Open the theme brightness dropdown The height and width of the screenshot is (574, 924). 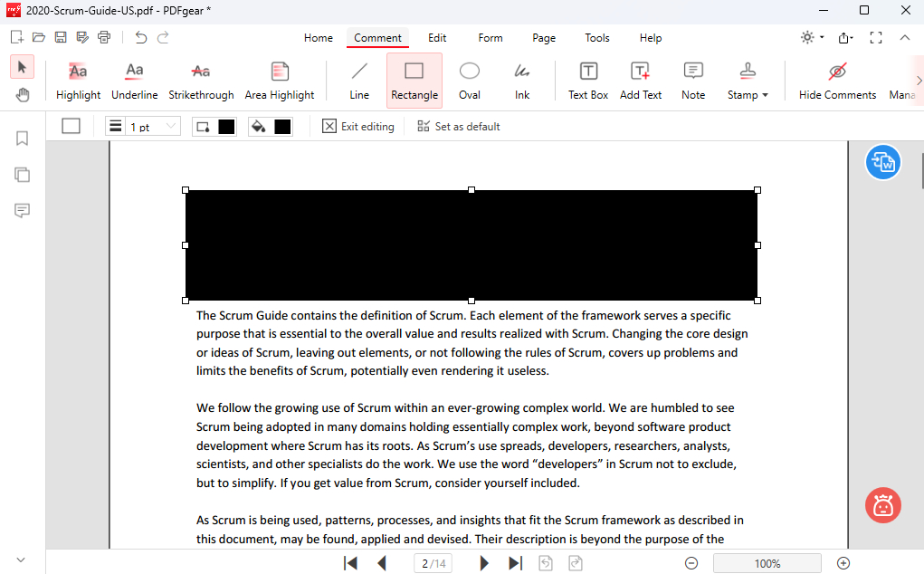[x=812, y=37]
